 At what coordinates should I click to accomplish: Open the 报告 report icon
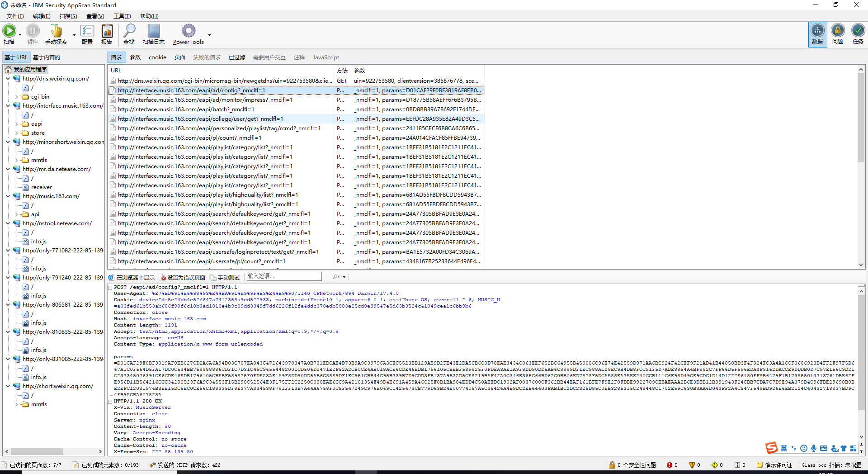point(107,31)
